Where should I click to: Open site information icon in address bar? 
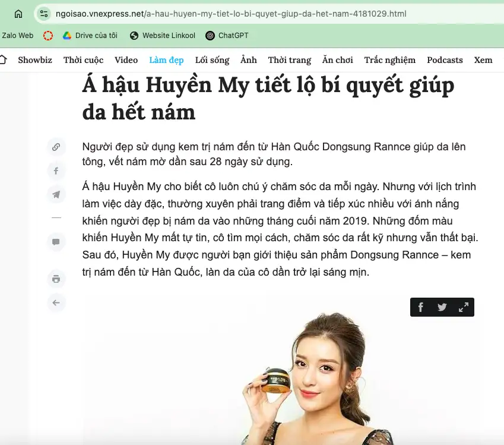click(43, 14)
